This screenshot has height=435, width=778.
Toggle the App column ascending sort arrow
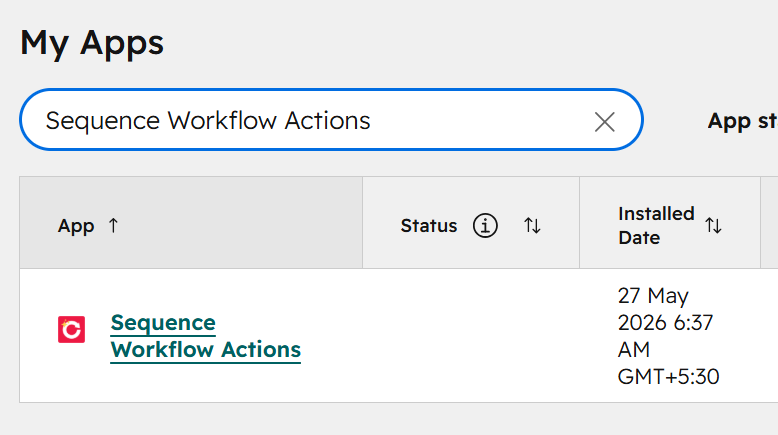click(113, 226)
